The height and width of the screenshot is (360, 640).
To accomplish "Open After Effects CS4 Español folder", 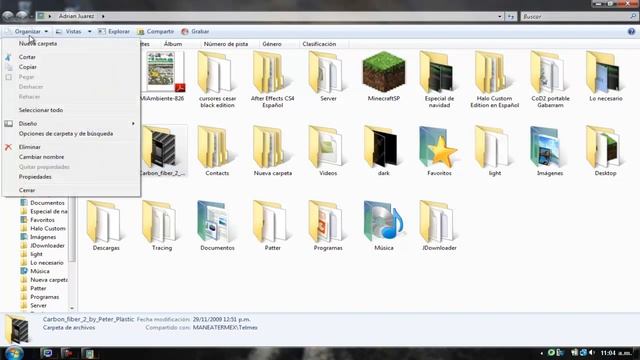I will [272, 72].
